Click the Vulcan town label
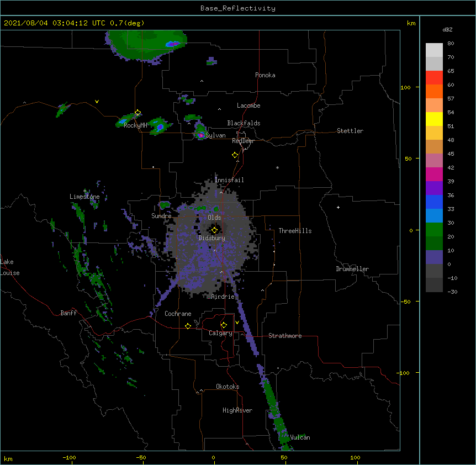The height and width of the screenshot is (465, 476). tap(300, 437)
